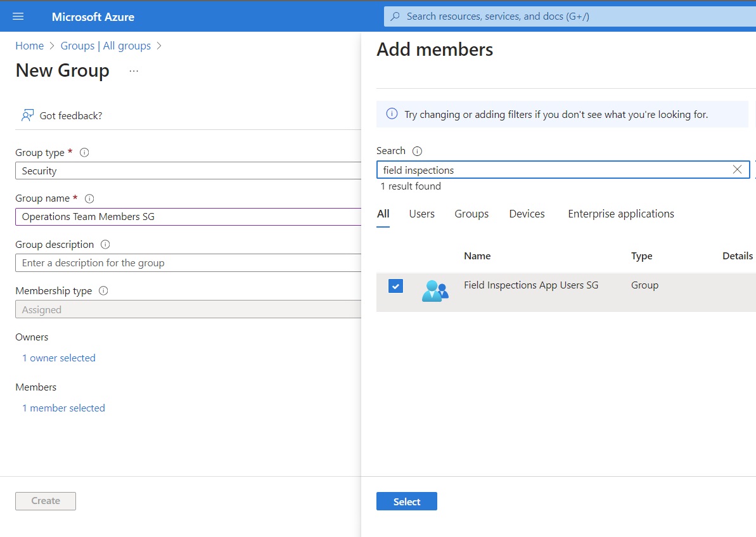Click the Got feedback smiley icon

pos(27,115)
